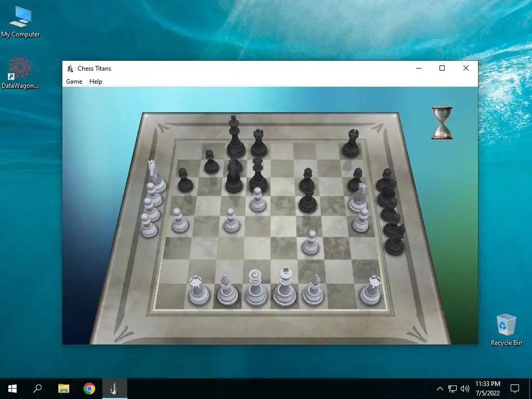
Task: Open the volume control tray icon
Action: (465, 389)
